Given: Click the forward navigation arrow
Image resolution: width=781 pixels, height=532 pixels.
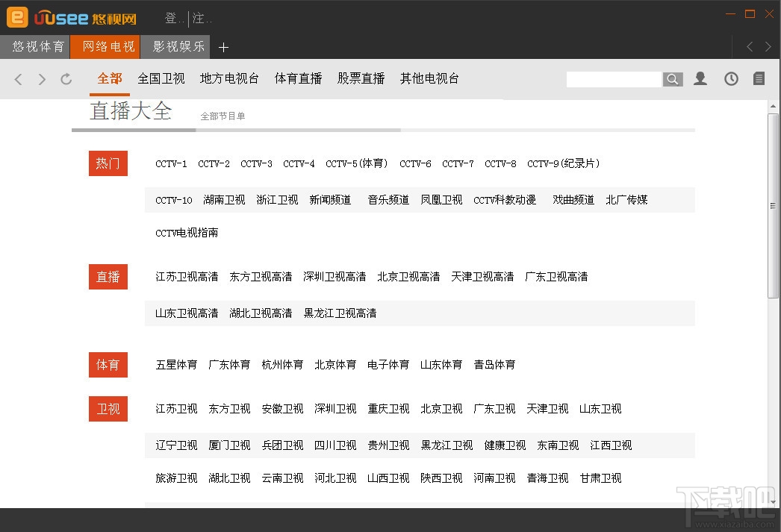Looking at the screenshot, I should 42,78.
